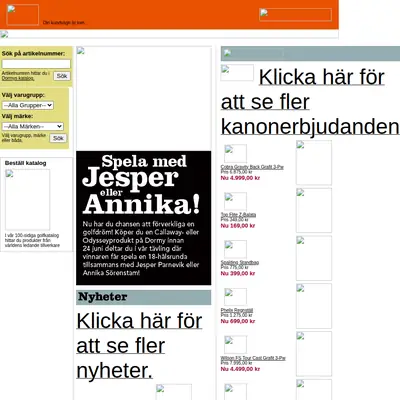Click the 'Nyheter' section header
This screenshot has width=400, height=400.
[143, 297]
